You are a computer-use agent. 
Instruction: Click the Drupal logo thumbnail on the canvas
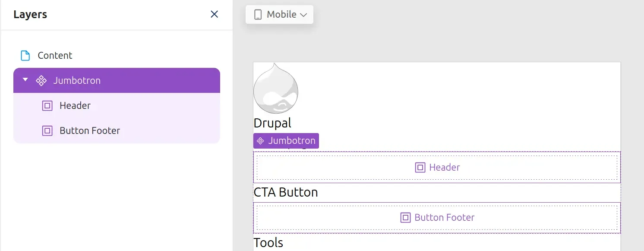(x=275, y=89)
